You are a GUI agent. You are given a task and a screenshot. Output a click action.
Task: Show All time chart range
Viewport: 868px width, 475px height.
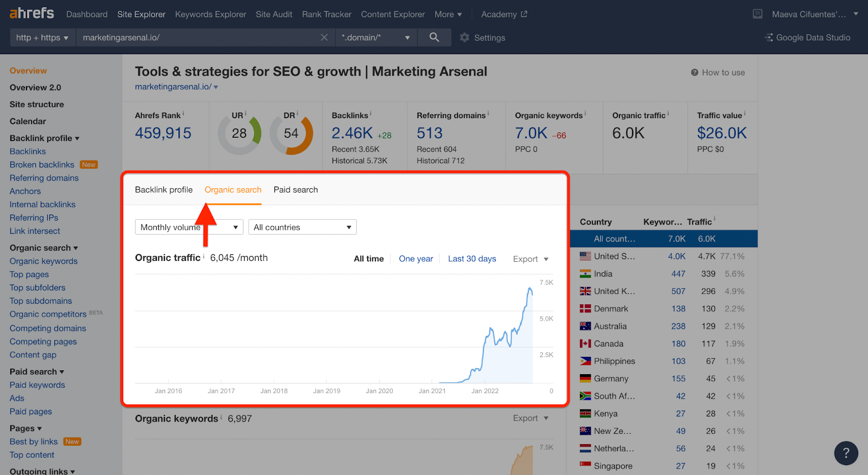coord(369,259)
